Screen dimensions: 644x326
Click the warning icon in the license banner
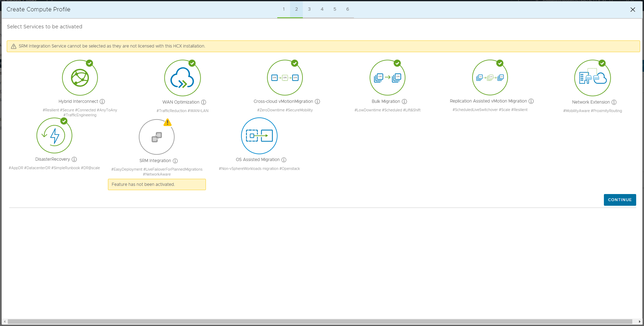coord(13,46)
